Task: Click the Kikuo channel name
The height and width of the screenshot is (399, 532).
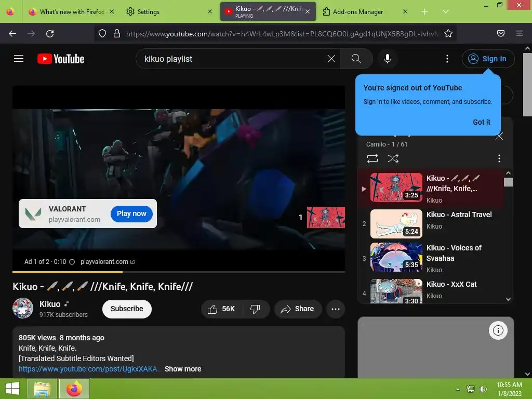Action: [x=50, y=304]
